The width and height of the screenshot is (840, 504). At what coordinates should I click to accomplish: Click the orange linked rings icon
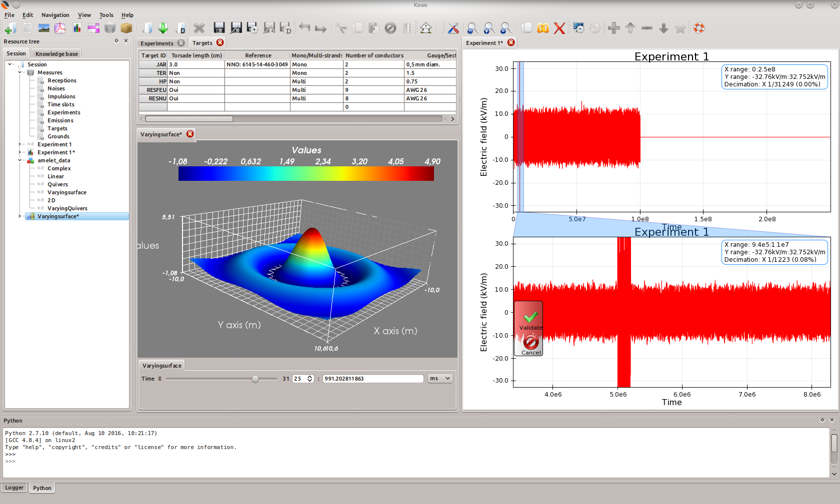click(x=543, y=28)
